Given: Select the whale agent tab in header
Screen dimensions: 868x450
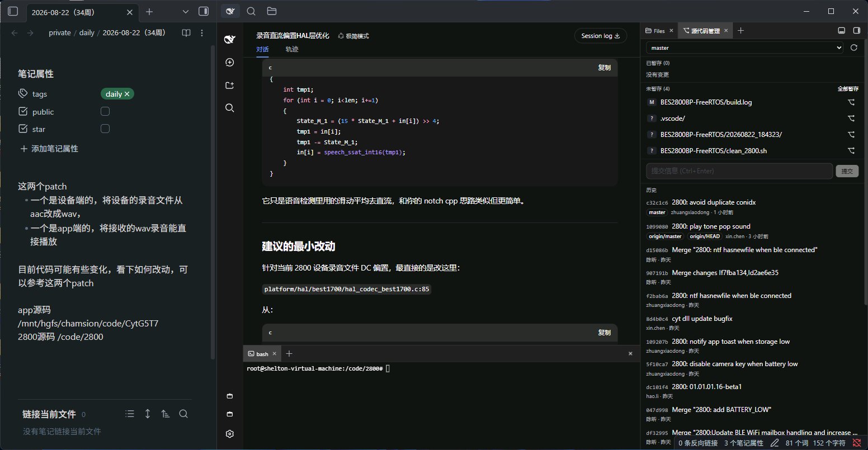Looking at the screenshot, I should [230, 11].
